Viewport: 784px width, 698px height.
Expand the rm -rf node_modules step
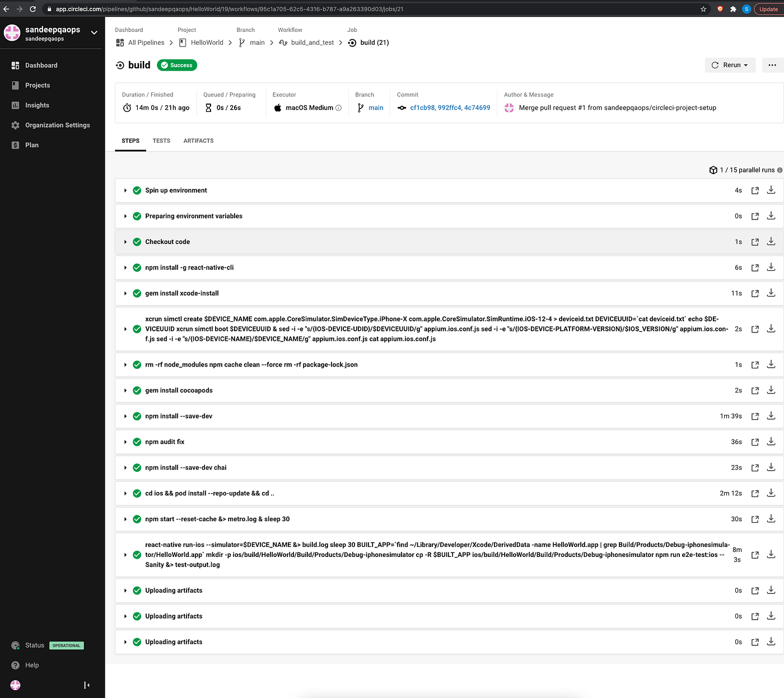coord(125,365)
